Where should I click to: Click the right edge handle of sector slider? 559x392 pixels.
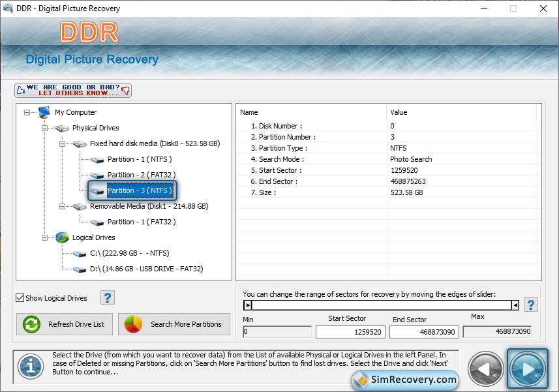click(515, 305)
